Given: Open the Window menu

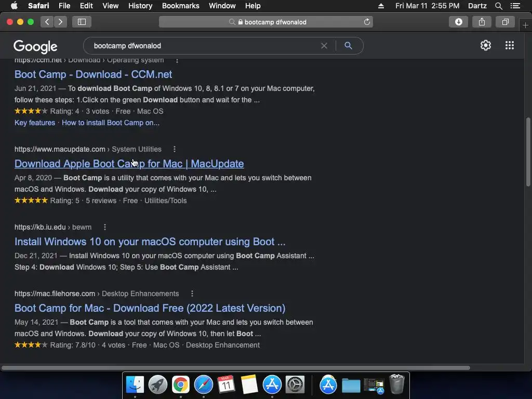Looking at the screenshot, I should [x=222, y=6].
